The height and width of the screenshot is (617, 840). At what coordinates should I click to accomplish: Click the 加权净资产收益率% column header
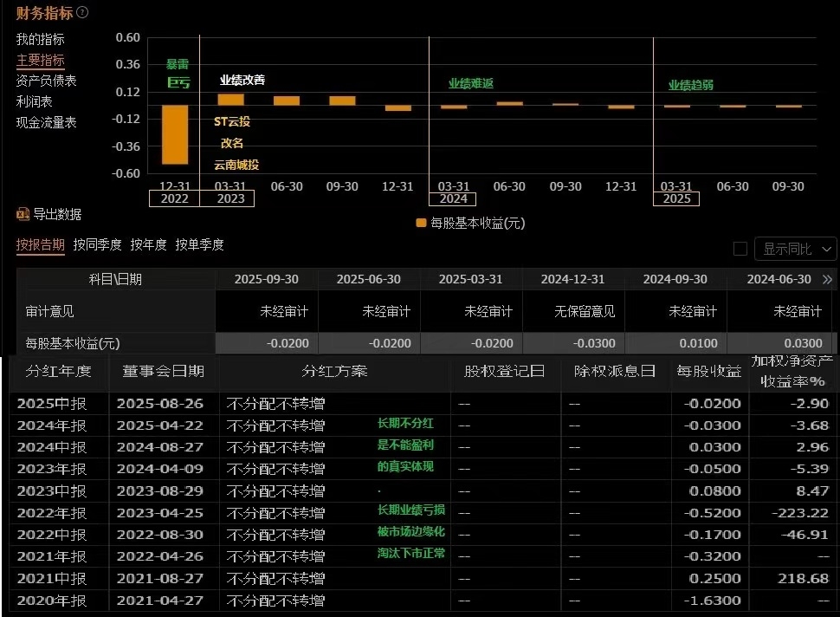[792, 371]
